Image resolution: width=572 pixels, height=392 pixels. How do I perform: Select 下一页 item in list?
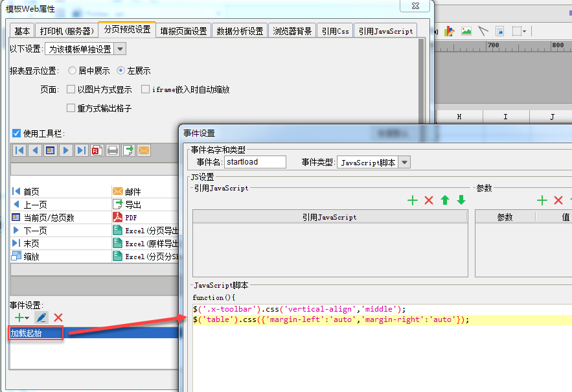click(61, 230)
